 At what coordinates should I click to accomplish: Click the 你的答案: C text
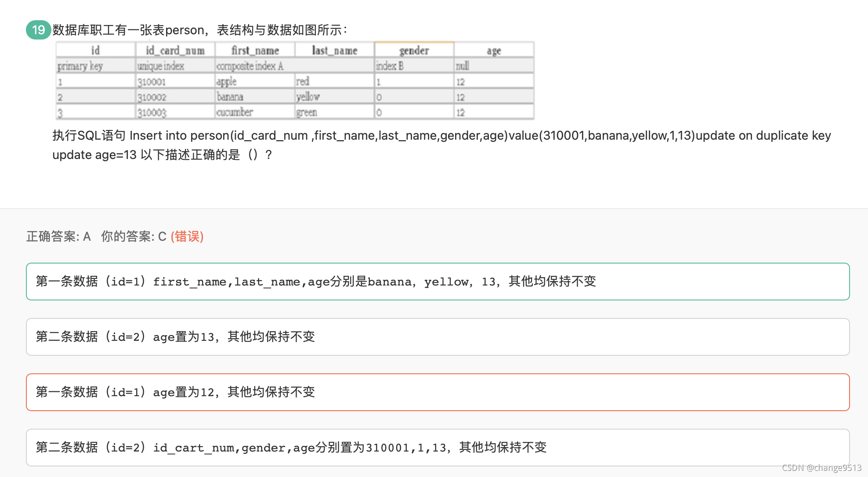point(134,237)
